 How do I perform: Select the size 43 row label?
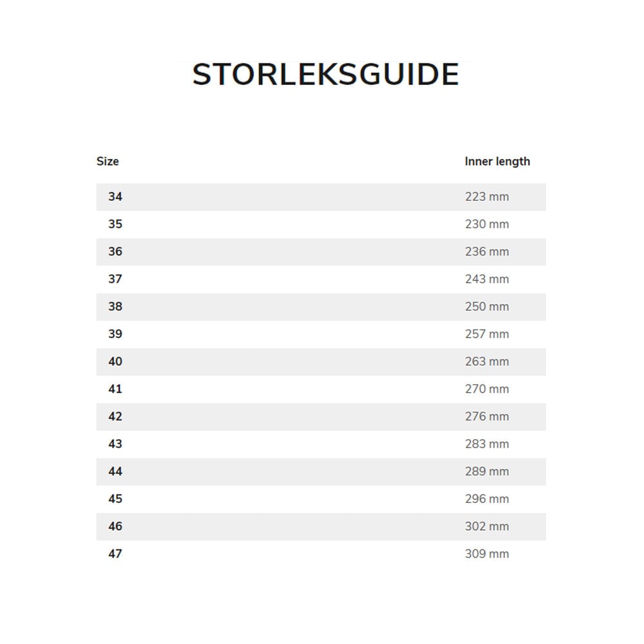(115, 444)
